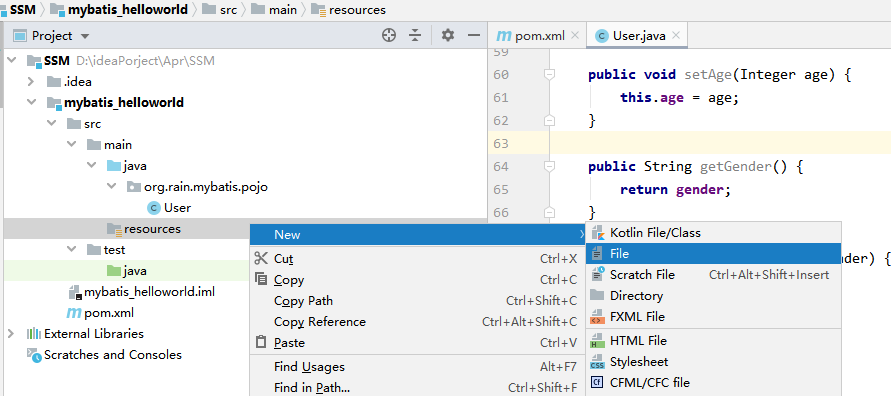Choose Cut from context menu
This screenshot has height=396, width=891.
[x=418, y=259]
